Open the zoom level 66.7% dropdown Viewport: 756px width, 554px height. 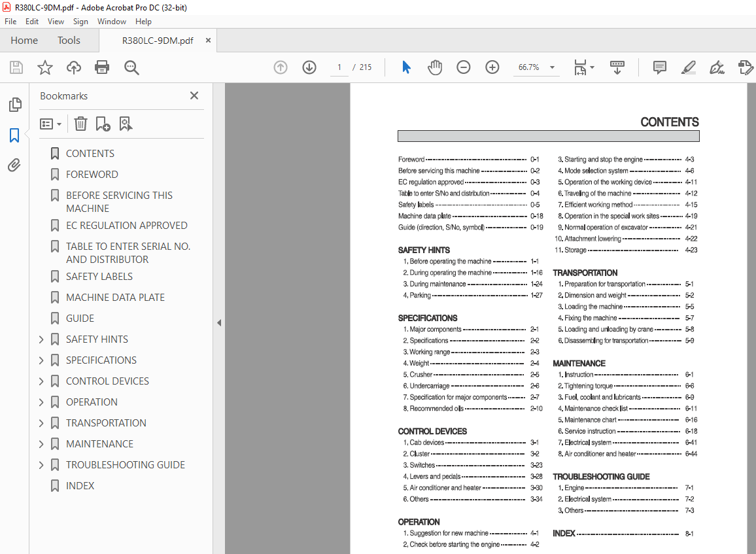coord(552,67)
